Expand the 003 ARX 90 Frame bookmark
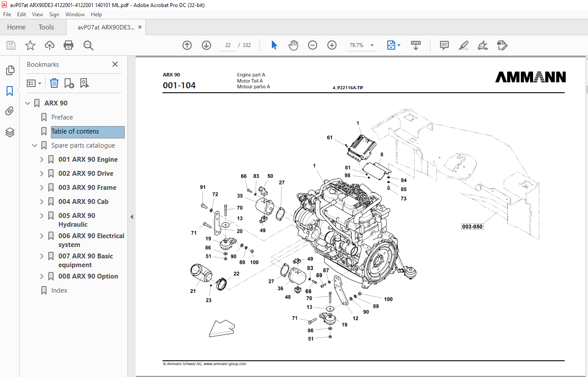The image size is (588, 377). pos(42,188)
